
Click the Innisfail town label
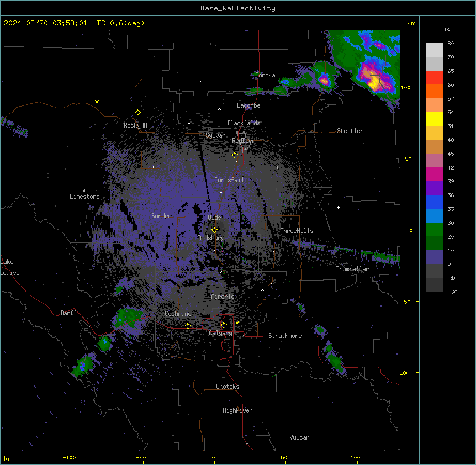click(230, 180)
